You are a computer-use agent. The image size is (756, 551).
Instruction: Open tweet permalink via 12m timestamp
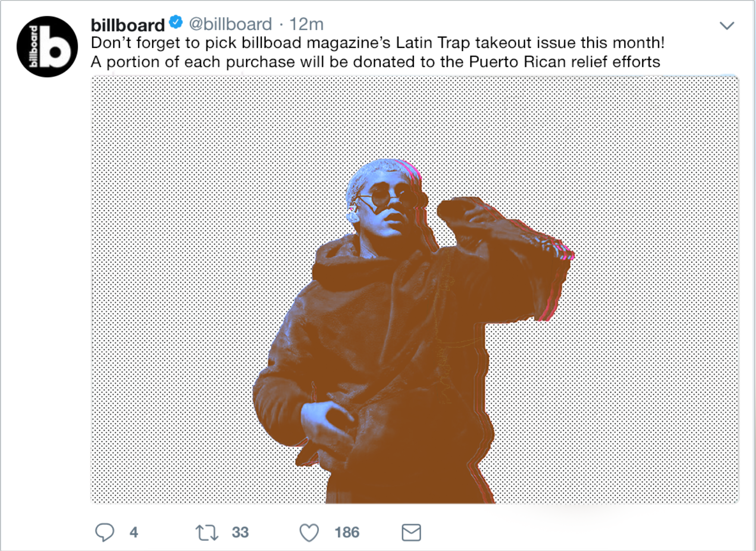pos(306,24)
